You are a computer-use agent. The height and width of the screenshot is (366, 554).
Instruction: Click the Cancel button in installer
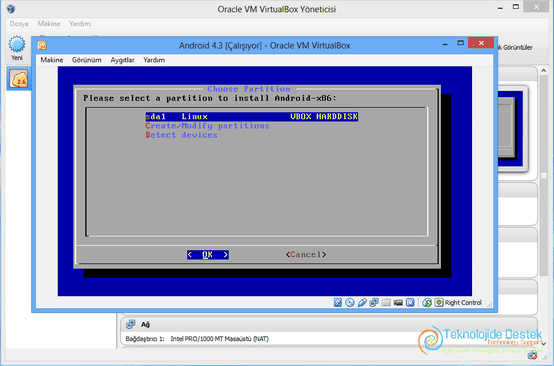pos(306,255)
